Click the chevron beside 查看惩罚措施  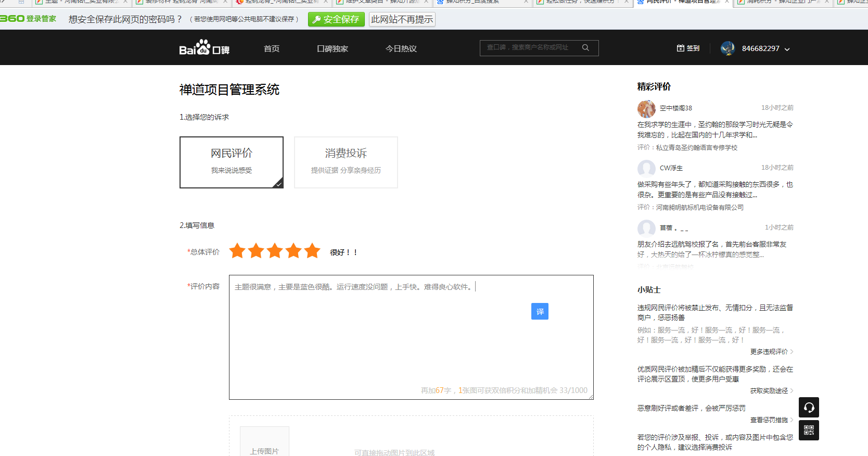792,420
